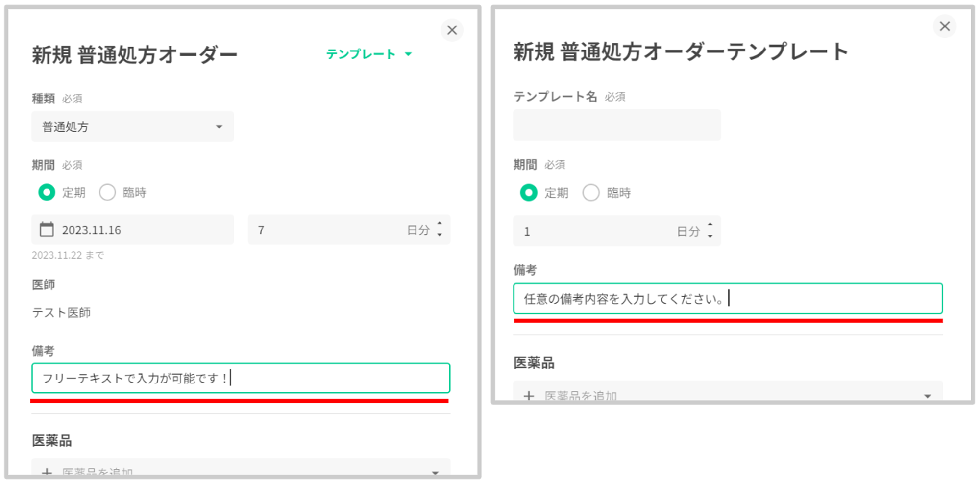
Task: Click the template 備考 text field
Action: pos(727,299)
